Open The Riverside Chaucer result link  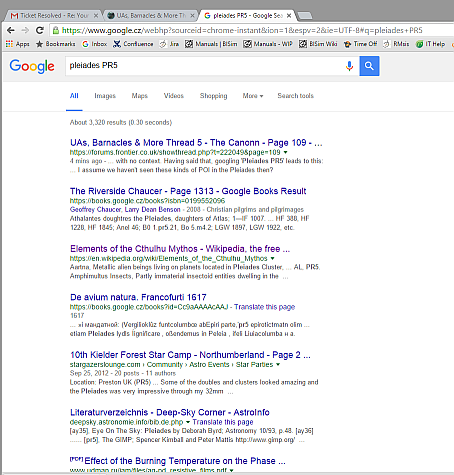188,191
